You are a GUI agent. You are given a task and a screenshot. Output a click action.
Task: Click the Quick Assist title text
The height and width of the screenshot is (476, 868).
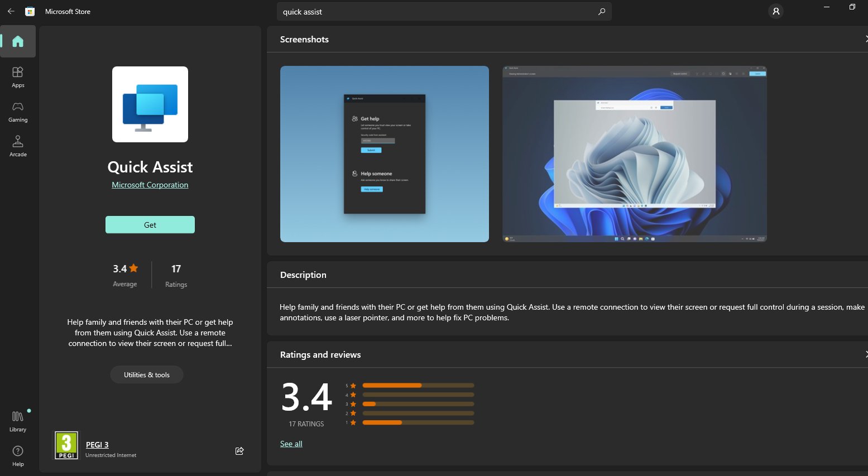[150, 167]
